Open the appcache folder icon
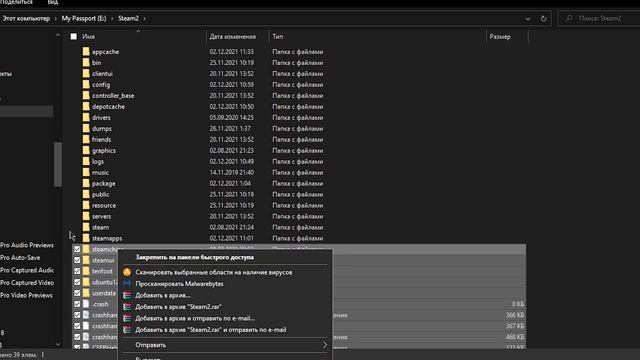 86,51
